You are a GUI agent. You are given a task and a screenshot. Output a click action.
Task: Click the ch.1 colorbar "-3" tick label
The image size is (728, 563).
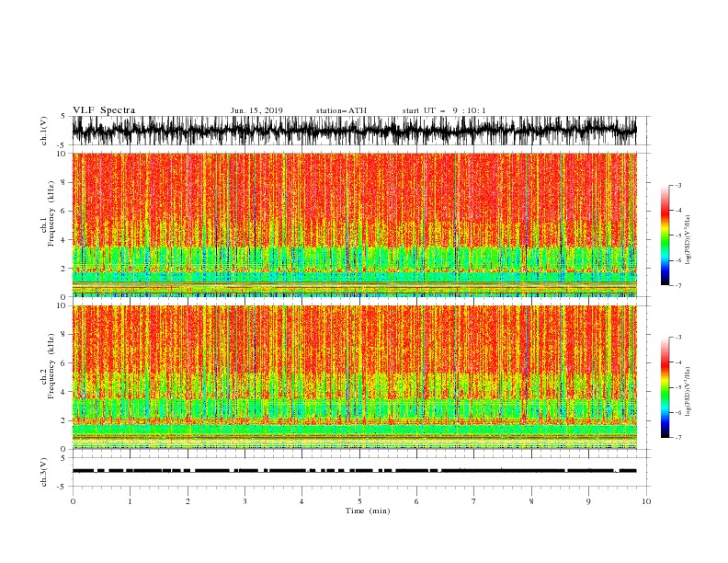pyautogui.click(x=678, y=185)
